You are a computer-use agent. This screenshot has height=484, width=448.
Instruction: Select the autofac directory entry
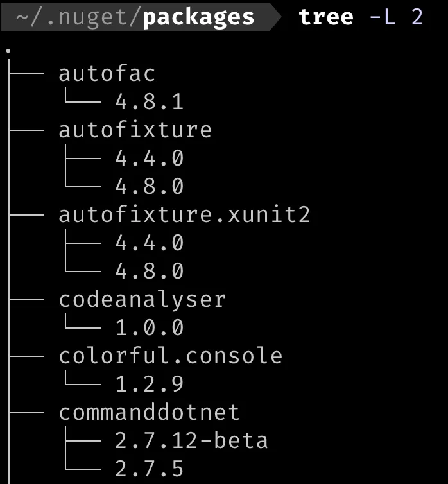[x=107, y=74]
